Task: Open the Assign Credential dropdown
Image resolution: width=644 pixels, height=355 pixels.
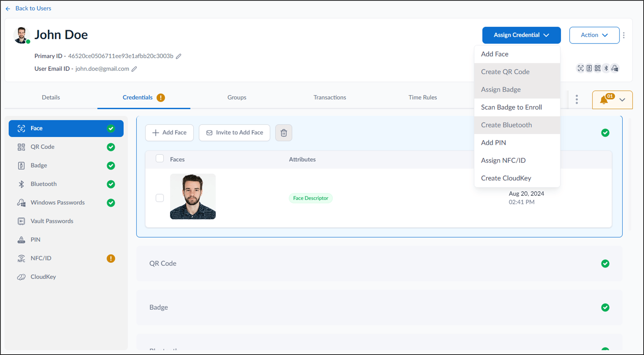Action: (521, 35)
